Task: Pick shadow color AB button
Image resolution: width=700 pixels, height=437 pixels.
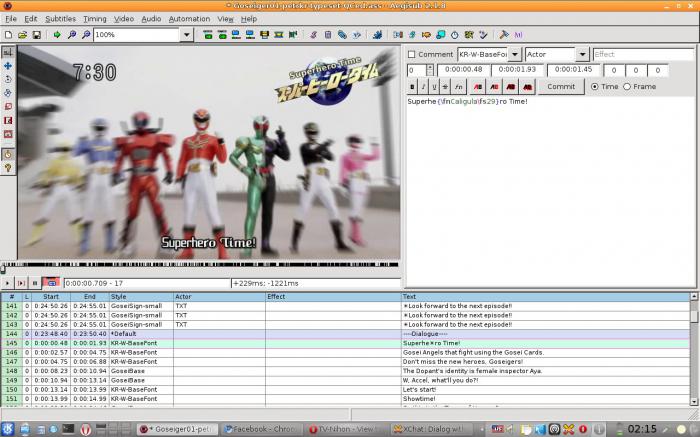Action: tap(527, 87)
